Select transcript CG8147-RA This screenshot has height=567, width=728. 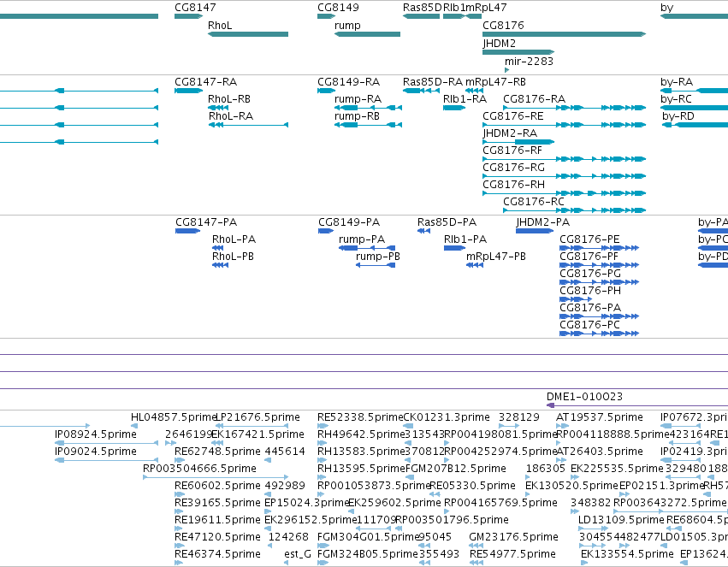pyautogui.click(x=188, y=91)
